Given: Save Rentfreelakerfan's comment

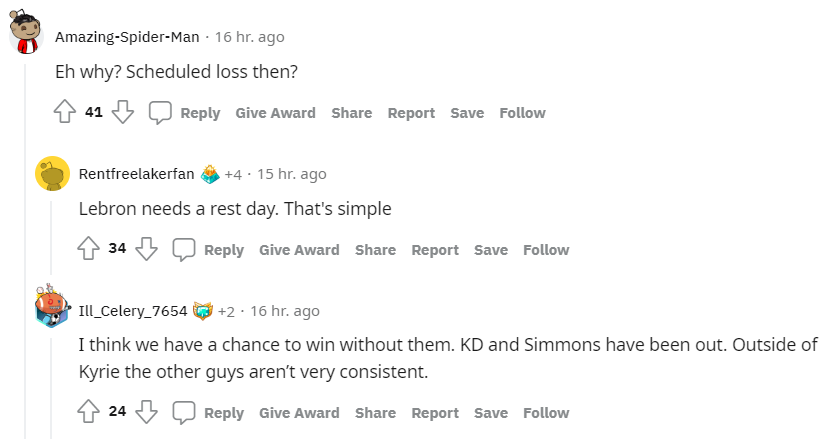Looking at the screenshot, I should (491, 250).
